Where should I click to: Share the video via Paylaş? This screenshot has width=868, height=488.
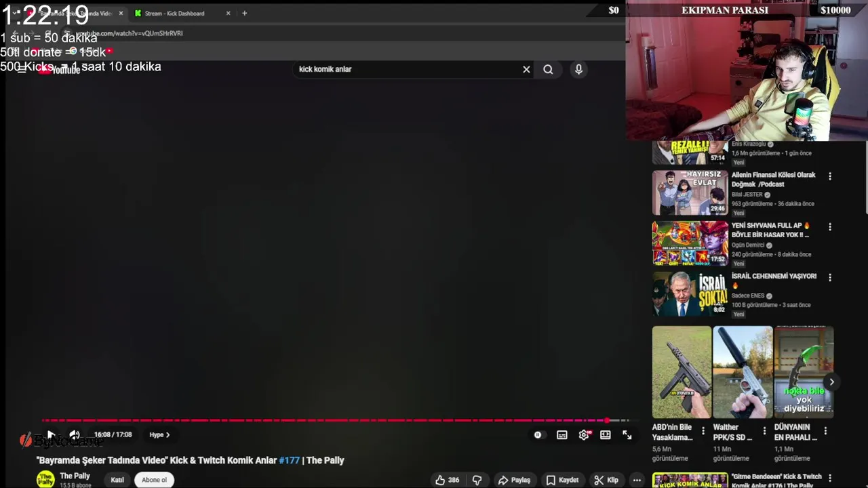coord(514,480)
